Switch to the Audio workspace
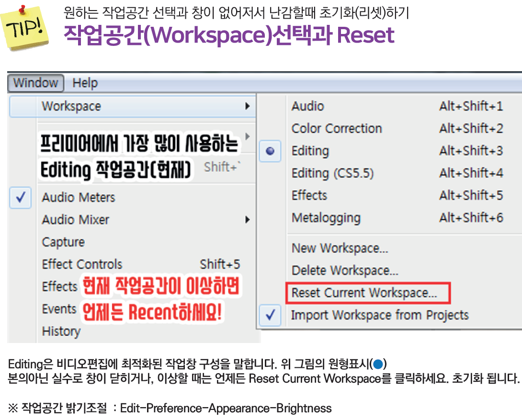The height and width of the screenshot is (420, 522). click(307, 106)
